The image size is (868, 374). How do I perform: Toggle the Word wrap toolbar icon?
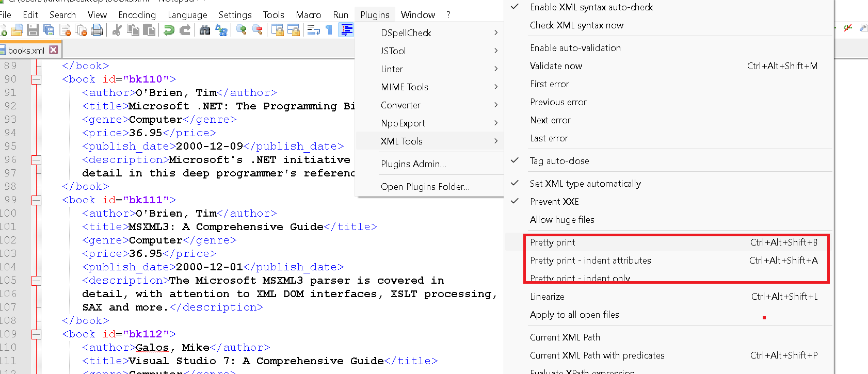[x=313, y=30]
